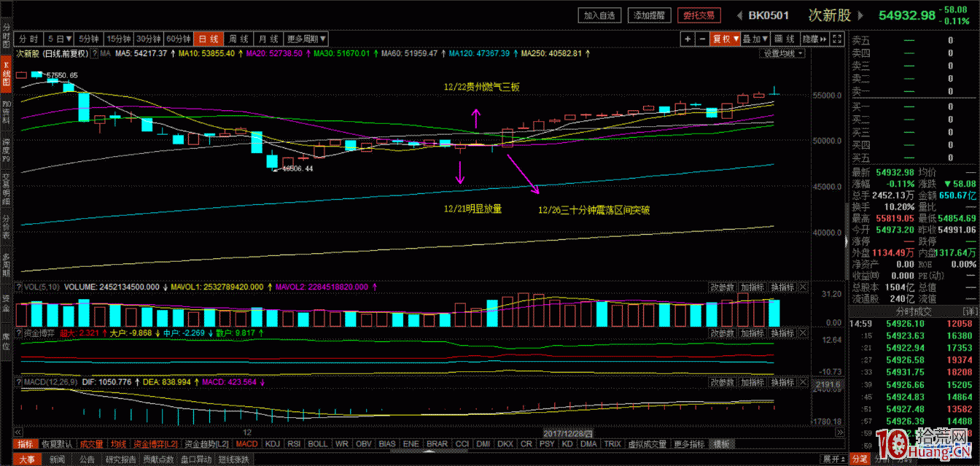Click the zoom out minus icon
Image resolution: width=980 pixels, height=466 pixels.
click(x=701, y=39)
